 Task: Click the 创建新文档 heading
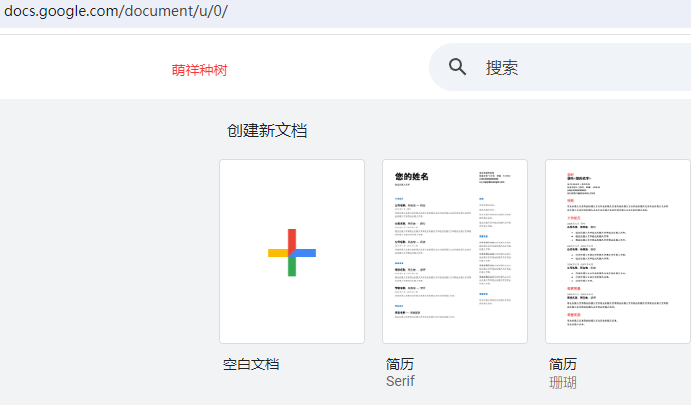pos(267,130)
